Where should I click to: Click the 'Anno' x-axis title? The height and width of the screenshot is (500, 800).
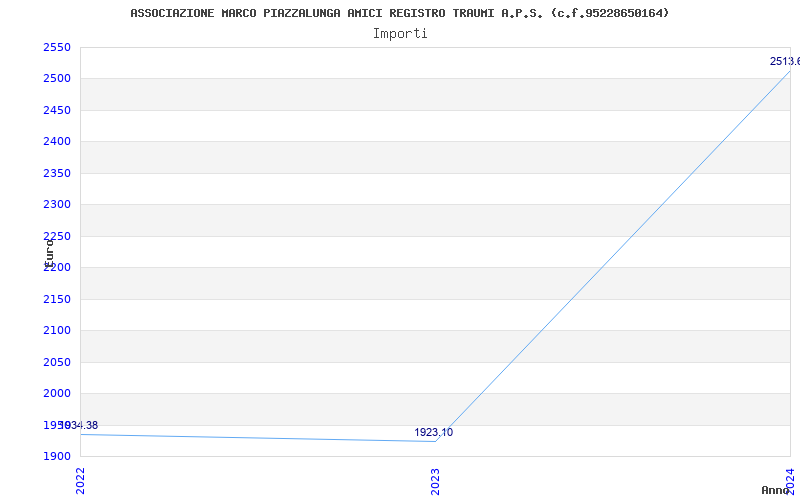(775, 490)
